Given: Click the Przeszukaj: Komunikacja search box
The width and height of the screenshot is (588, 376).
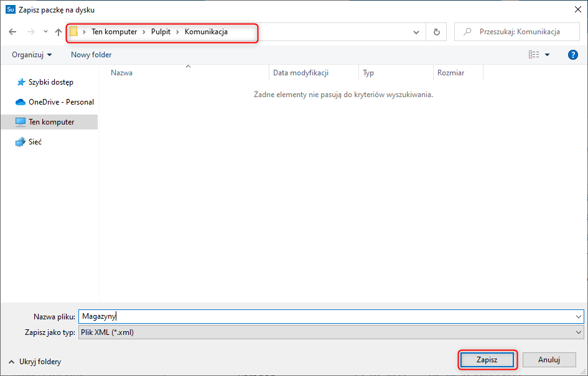Looking at the screenshot, I should tap(516, 32).
